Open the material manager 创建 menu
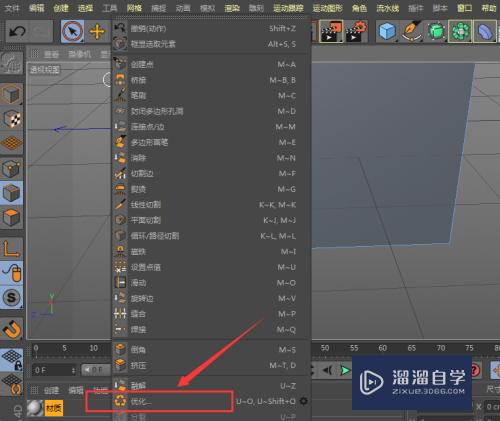 (x=51, y=390)
